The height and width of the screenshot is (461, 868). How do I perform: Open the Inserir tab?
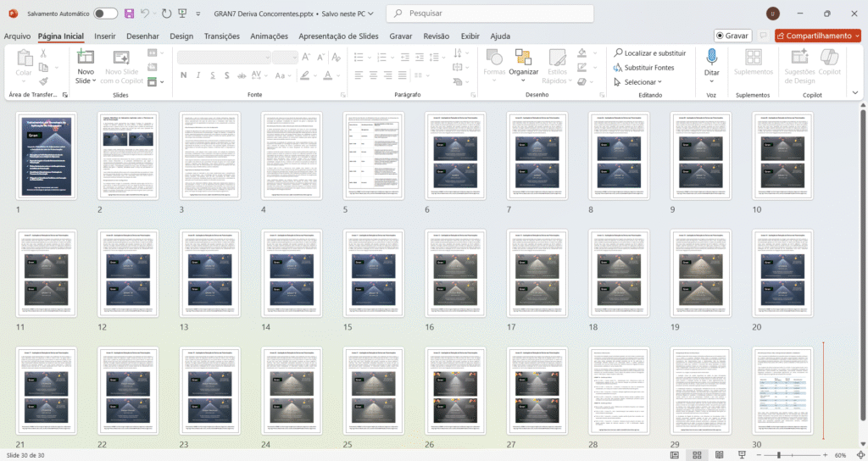[105, 36]
